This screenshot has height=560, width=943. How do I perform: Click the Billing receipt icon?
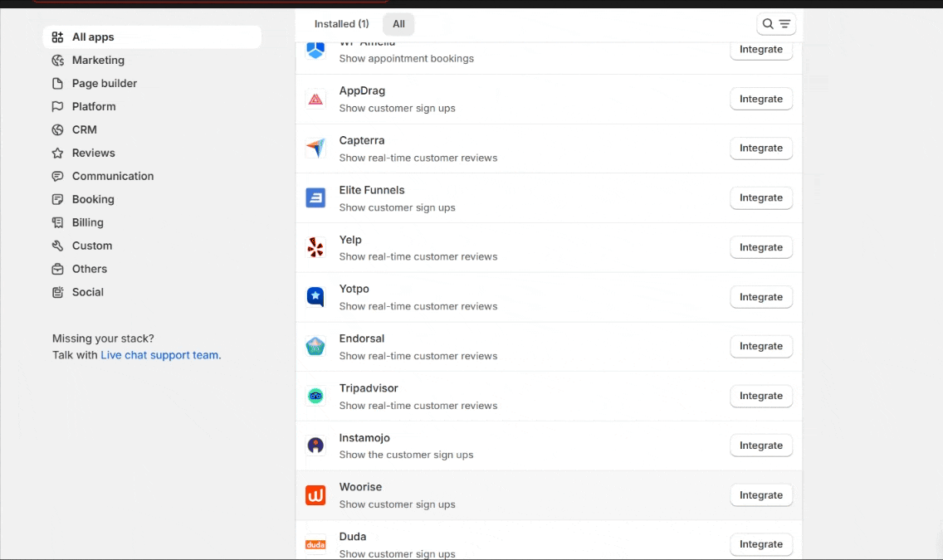click(x=58, y=222)
